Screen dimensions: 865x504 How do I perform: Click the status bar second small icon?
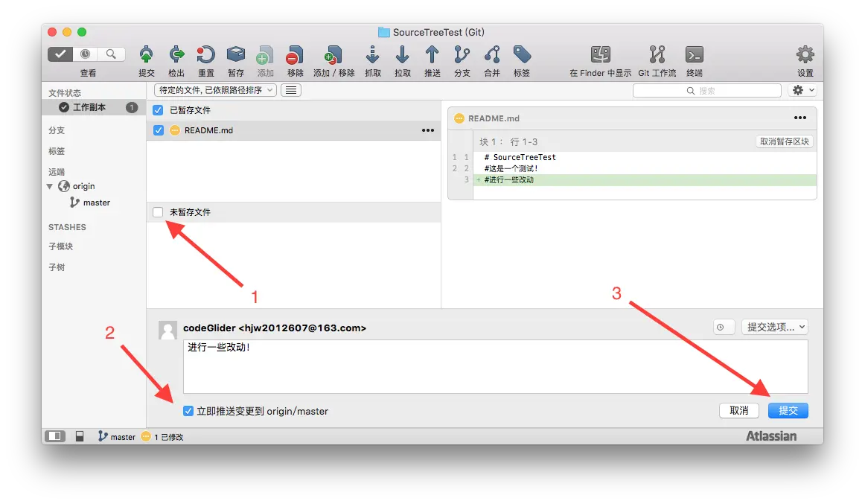point(80,436)
